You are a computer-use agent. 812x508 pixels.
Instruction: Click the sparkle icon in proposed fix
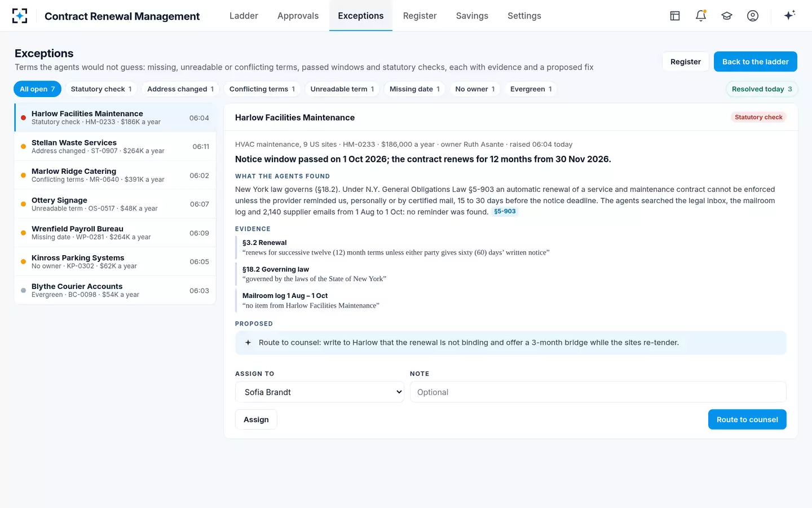pos(248,343)
